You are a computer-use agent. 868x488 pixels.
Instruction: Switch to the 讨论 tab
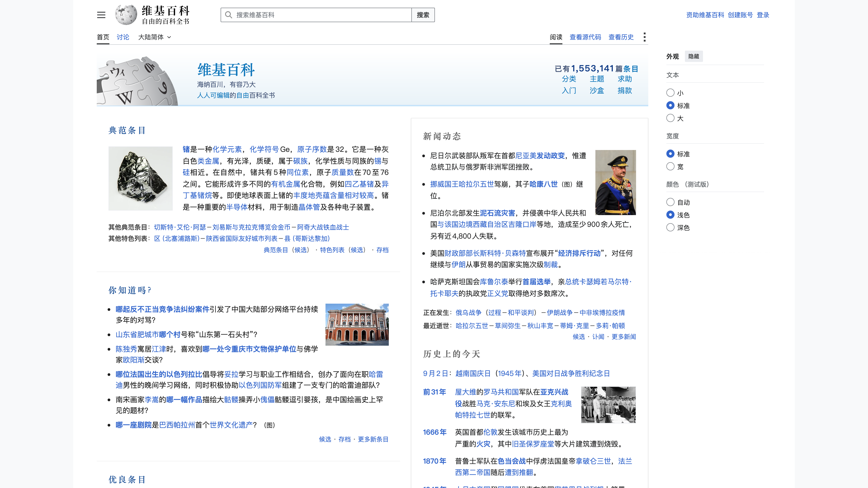point(123,37)
